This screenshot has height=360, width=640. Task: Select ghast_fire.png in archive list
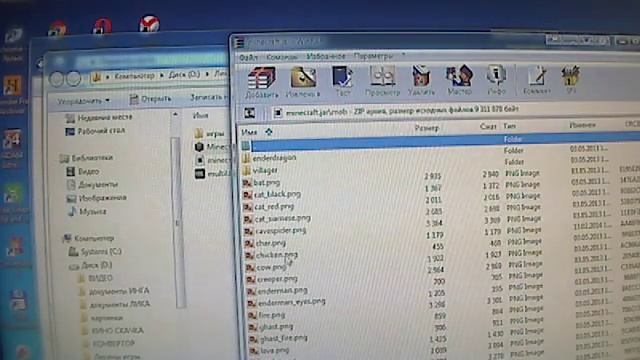click(x=278, y=339)
